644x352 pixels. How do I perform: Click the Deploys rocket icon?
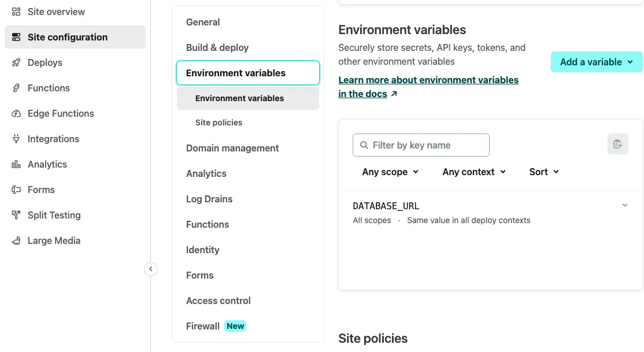pos(16,63)
